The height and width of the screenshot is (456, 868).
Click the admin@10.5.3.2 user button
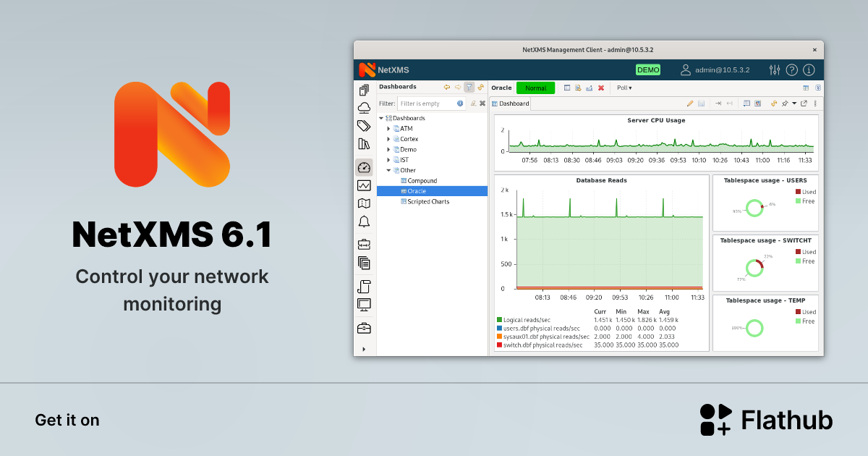click(x=715, y=70)
